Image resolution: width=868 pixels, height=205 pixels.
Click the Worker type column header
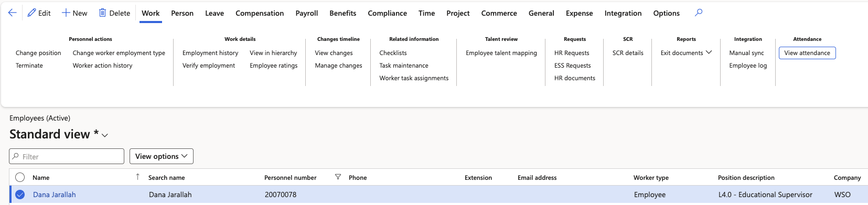[x=651, y=178]
